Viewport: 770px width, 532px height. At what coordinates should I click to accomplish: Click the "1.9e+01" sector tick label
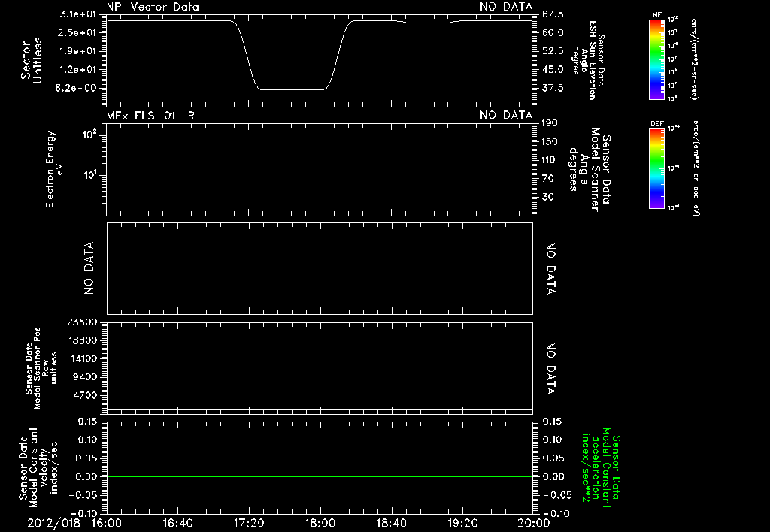pos(78,51)
